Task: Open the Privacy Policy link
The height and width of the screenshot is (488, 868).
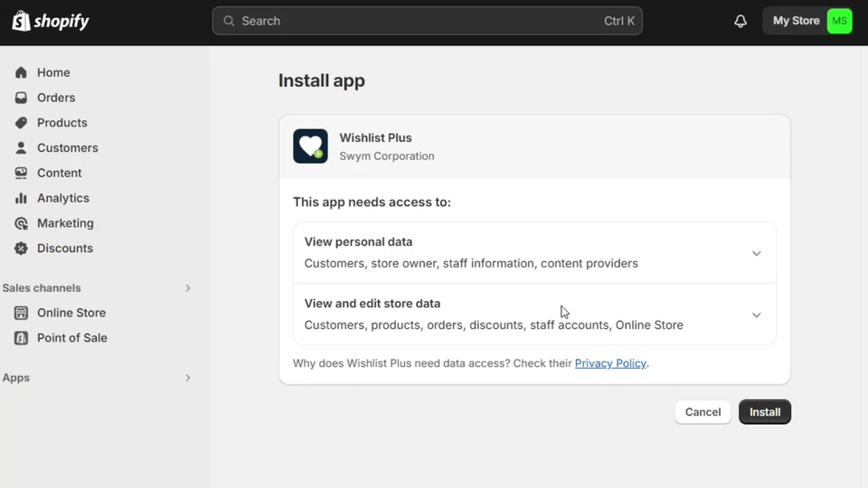Action: pyautogui.click(x=610, y=363)
